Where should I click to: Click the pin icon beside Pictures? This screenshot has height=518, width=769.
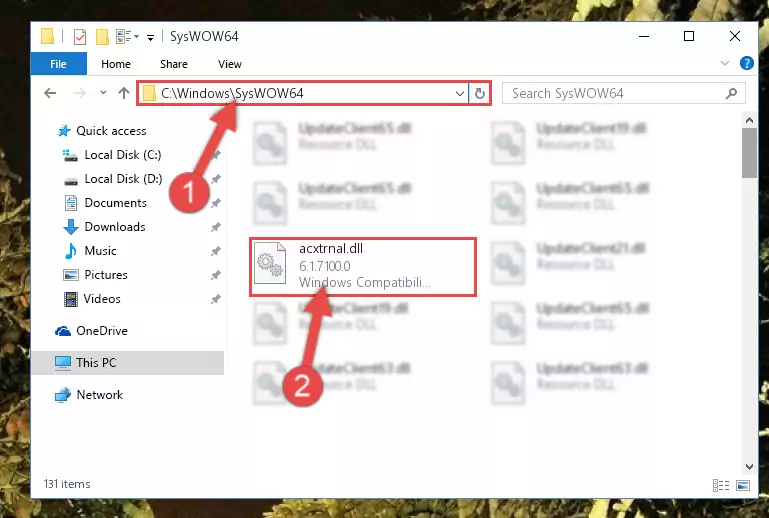[x=215, y=275]
